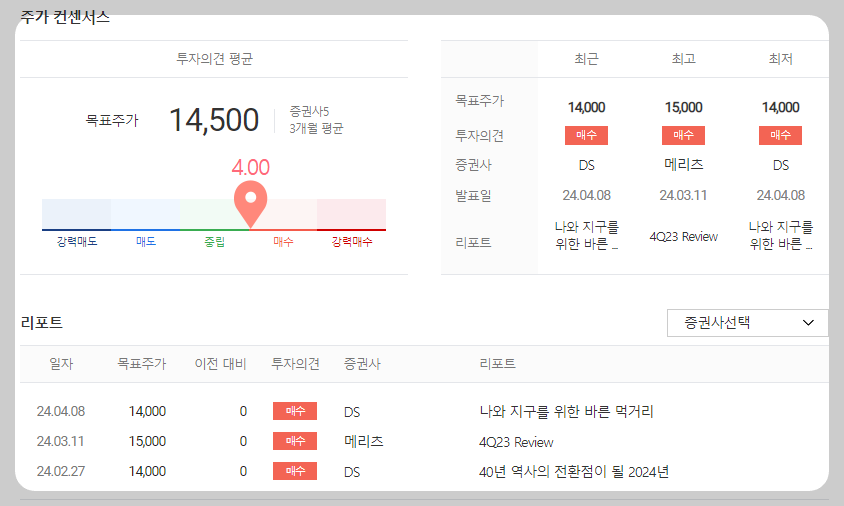Click the 최저 column header
844x506 pixels.
coord(780,59)
